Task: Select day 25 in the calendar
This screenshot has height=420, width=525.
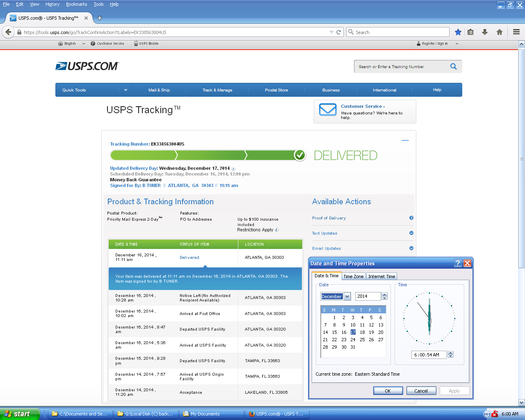Action: coord(362,340)
